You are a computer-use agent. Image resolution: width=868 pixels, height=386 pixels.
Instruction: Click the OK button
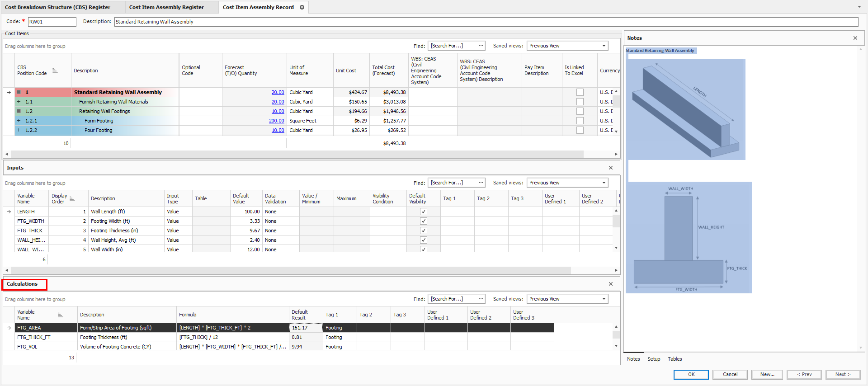click(691, 374)
